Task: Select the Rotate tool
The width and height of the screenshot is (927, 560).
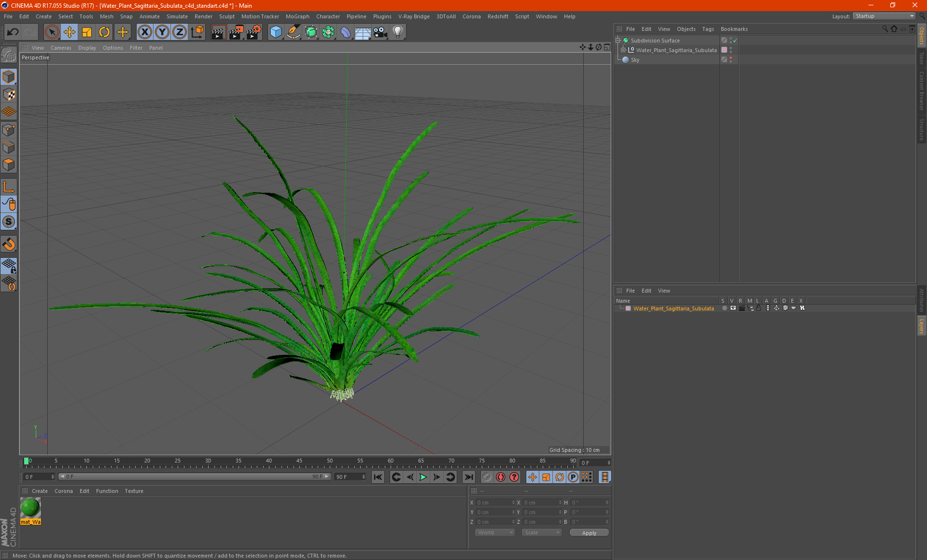Action: 104,32
